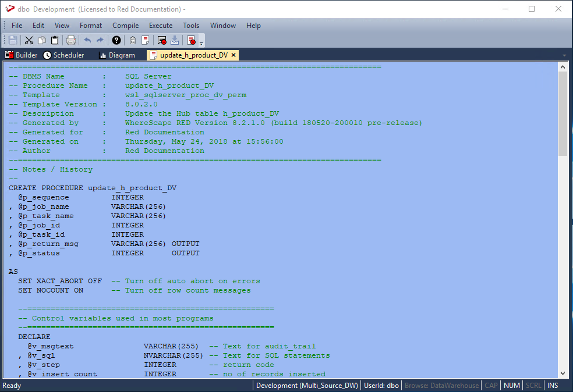Image resolution: width=573 pixels, height=392 pixels.
Task: Click the vertical scrollbar up arrow
Action: click(563, 67)
